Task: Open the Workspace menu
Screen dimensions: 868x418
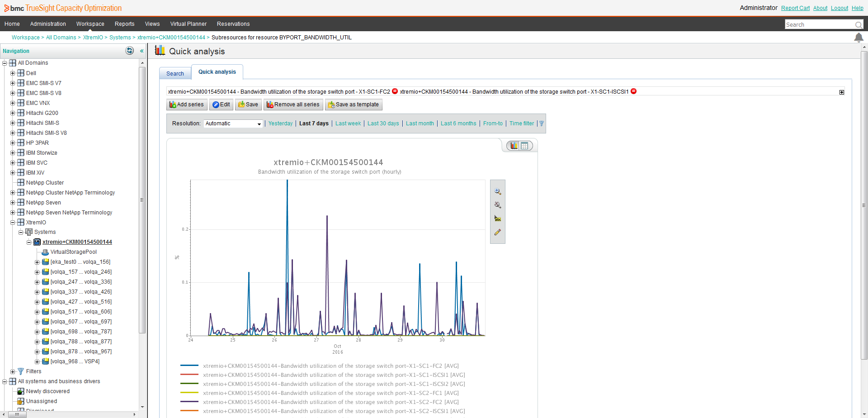Action: tap(90, 24)
